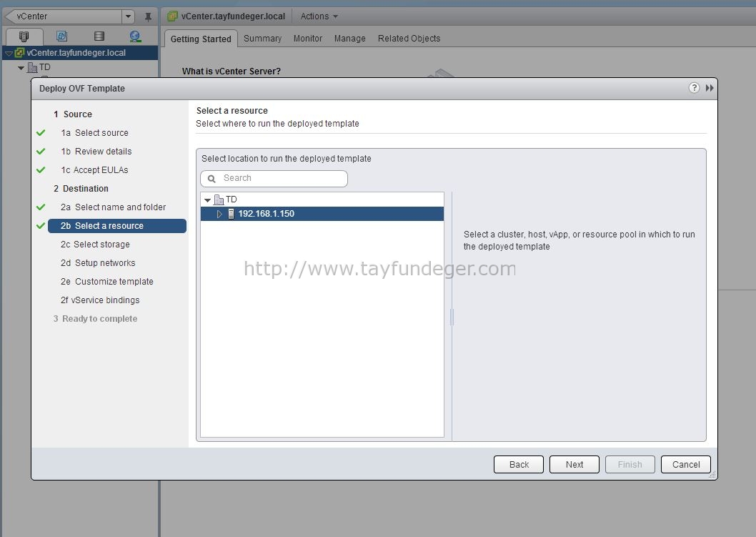Click the Next button
This screenshot has height=537, width=756.
pyautogui.click(x=575, y=464)
